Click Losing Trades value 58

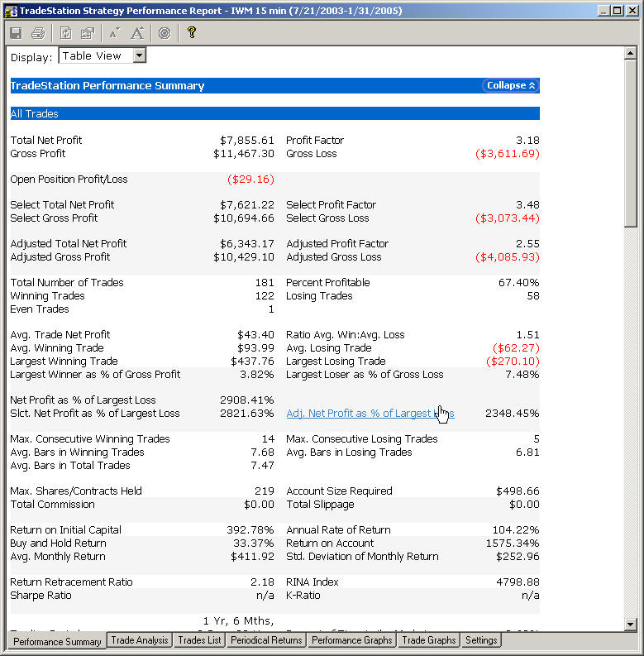533,296
